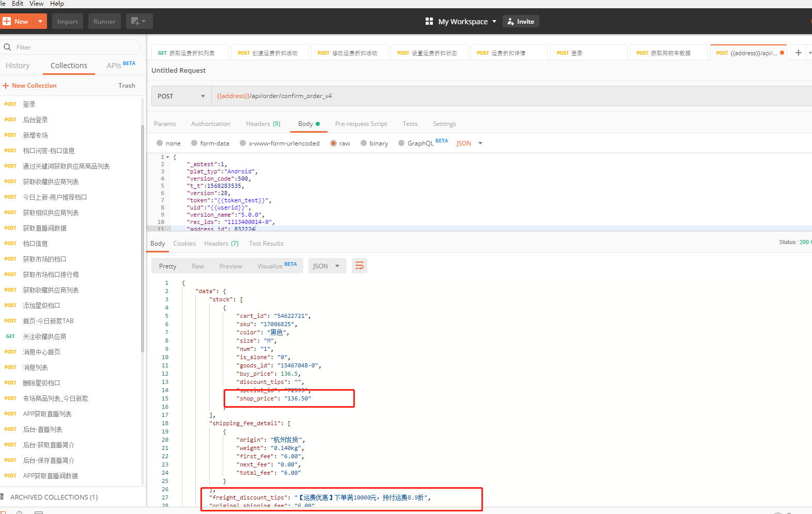Open the Edit menu
The height and width of the screenshot is (514, 812).
point(18,4)
